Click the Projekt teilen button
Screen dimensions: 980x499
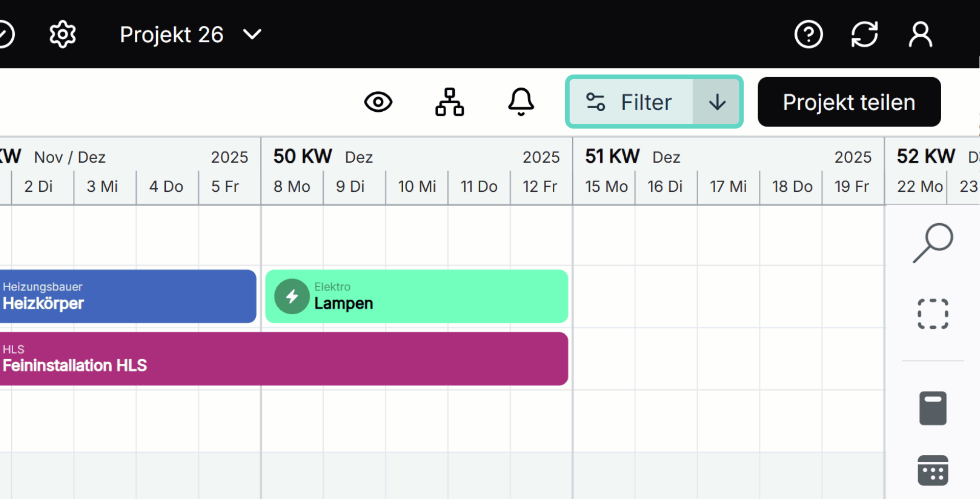coord(849,102)
